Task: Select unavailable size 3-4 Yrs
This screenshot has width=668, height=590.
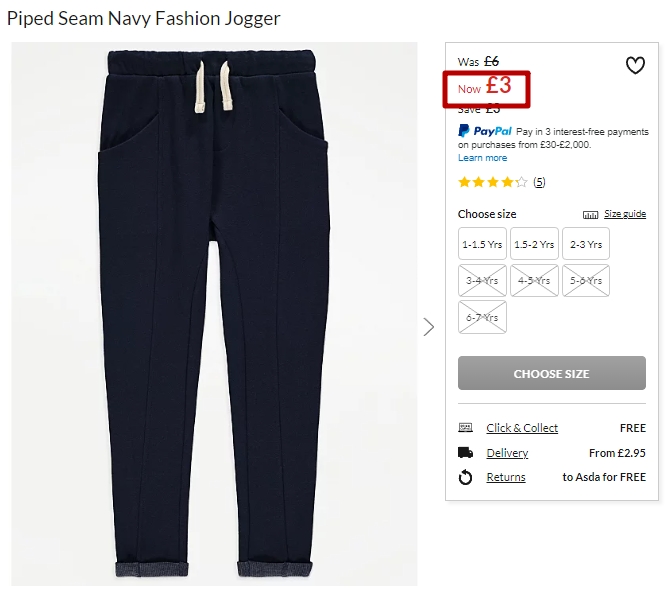Action: (x=482, y=280)
